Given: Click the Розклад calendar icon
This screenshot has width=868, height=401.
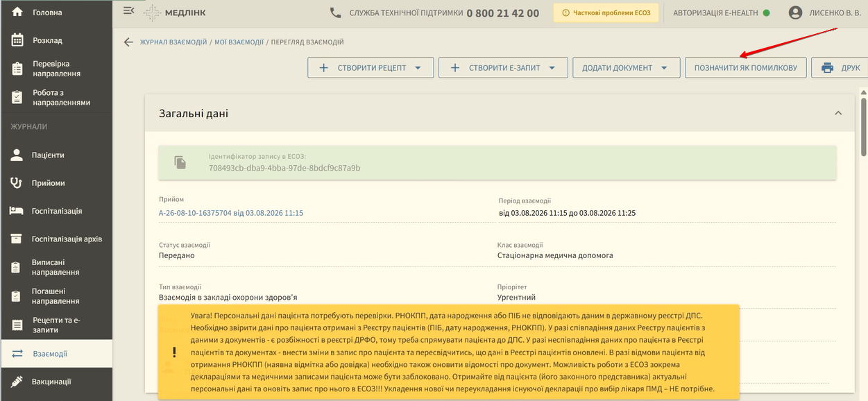Looking at the screenshot, I should 17,40.
